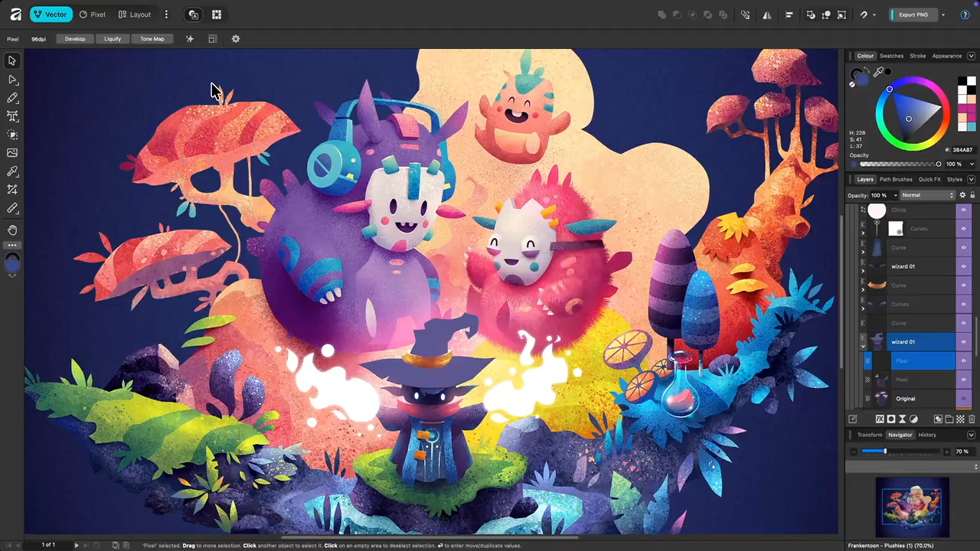Toggle the layer lock icon
This screenshot has height=551, width=980.
tap(972, 195)
